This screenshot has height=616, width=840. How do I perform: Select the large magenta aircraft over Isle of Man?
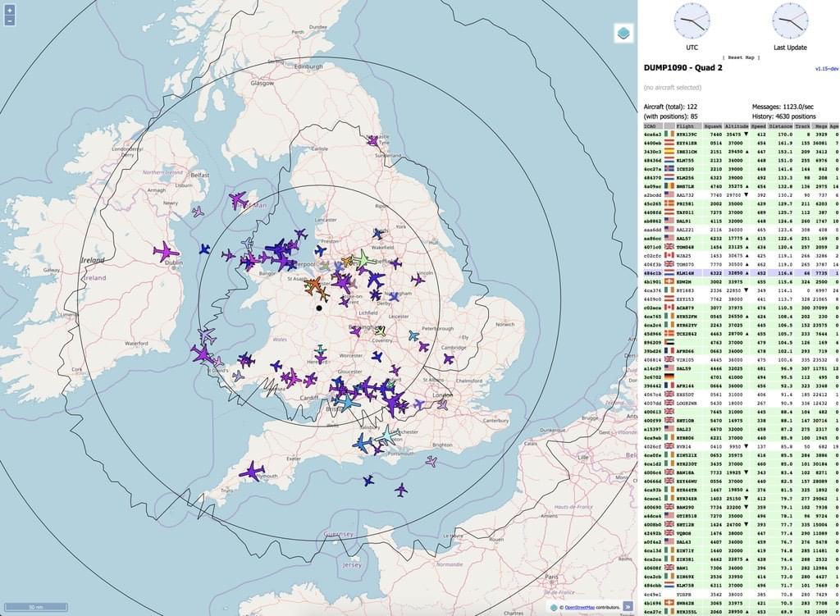tap(239, 200)
